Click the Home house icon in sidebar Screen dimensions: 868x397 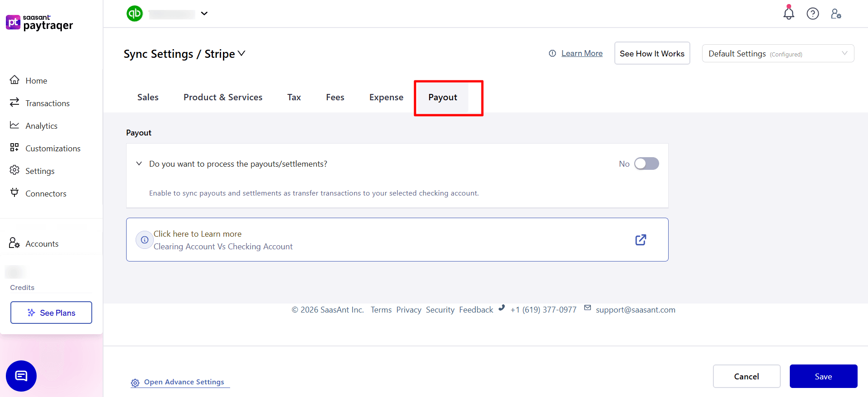14,80
